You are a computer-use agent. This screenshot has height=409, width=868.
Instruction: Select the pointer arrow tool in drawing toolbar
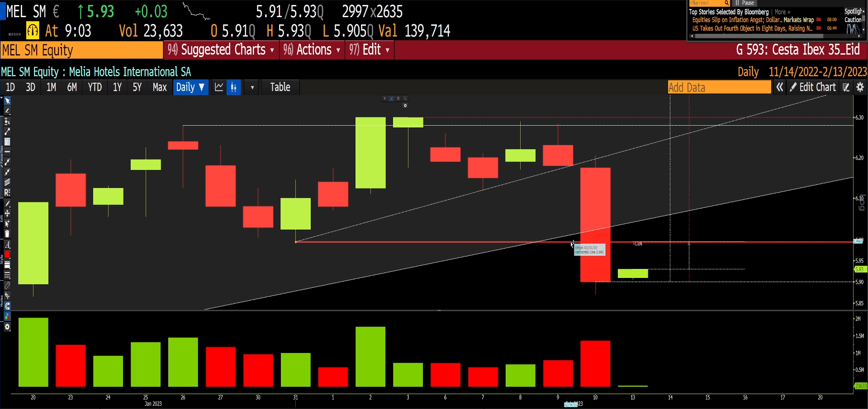tap(7, 101)
